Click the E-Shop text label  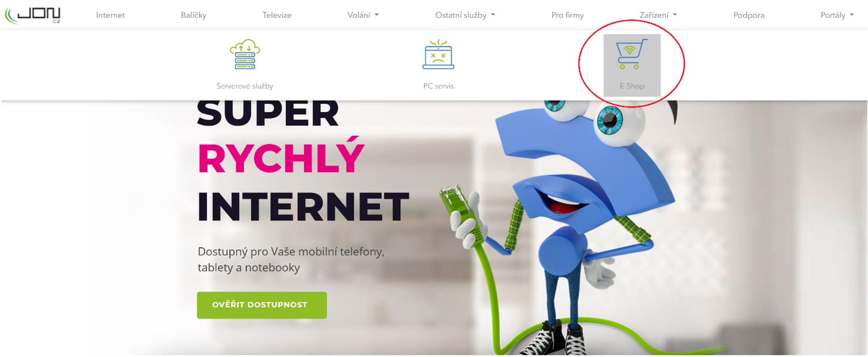(632, 86)
